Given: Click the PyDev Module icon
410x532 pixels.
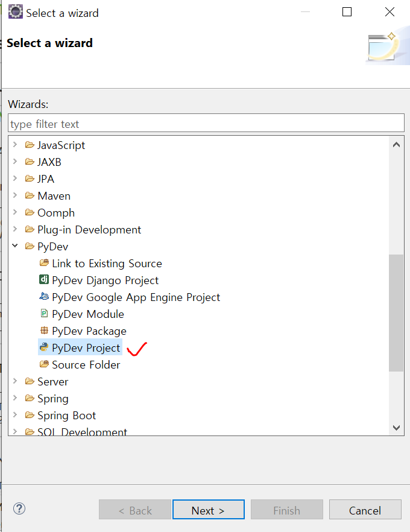Looking at the screenshot, I should [x=44, y=314].
